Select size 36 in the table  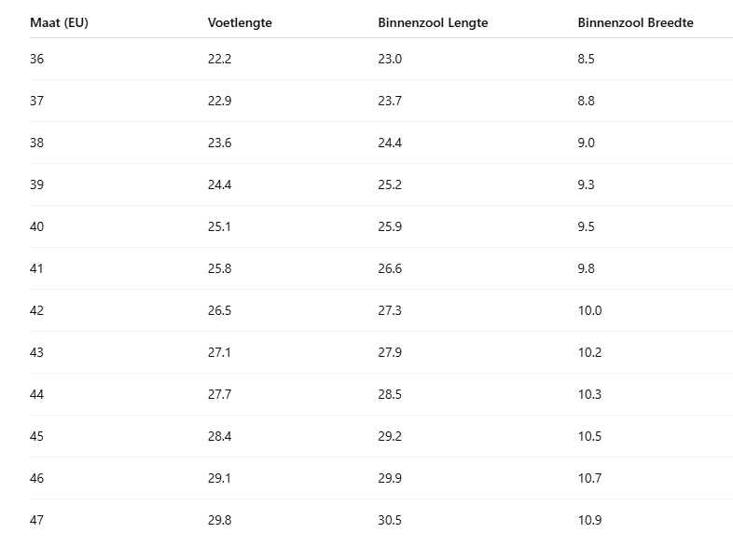(36, 59)
